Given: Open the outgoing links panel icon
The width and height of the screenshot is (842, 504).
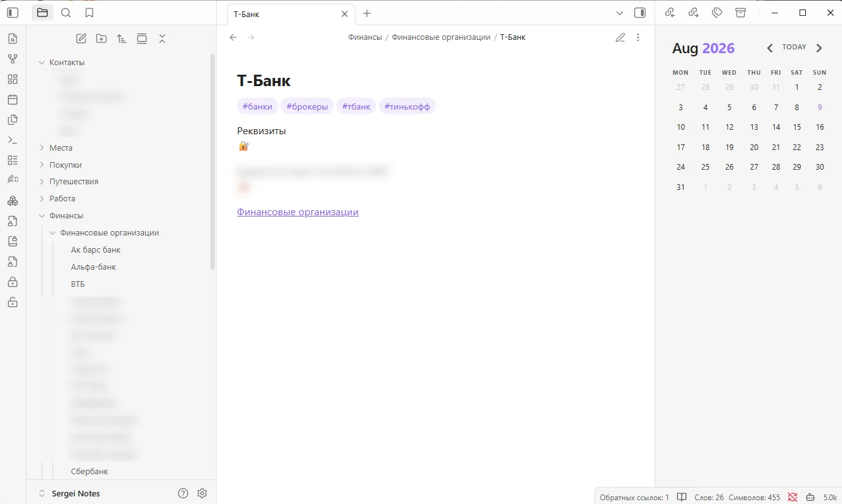Looking at the screenshot, I should click(x=693, y=13).
